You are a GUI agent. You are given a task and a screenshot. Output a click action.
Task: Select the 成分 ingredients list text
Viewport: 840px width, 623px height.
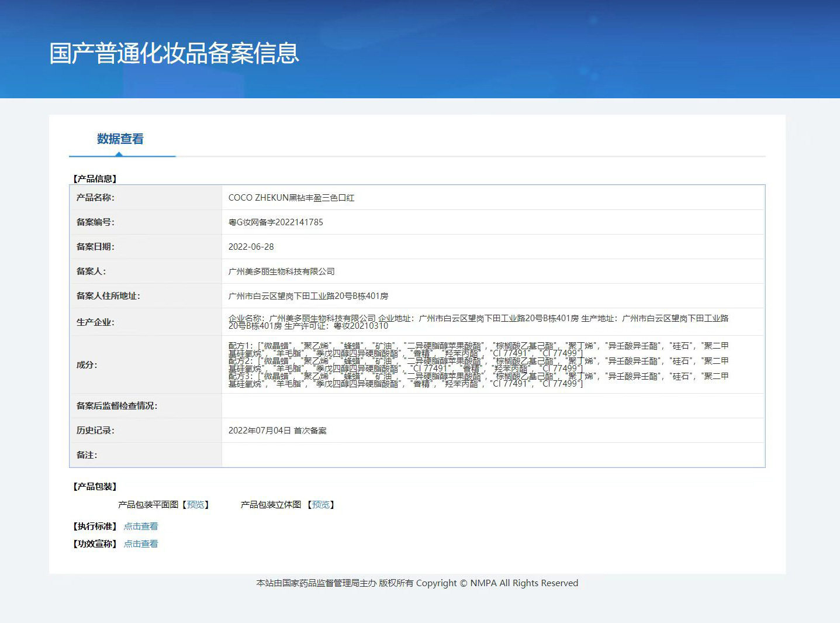tap(478, 364)
